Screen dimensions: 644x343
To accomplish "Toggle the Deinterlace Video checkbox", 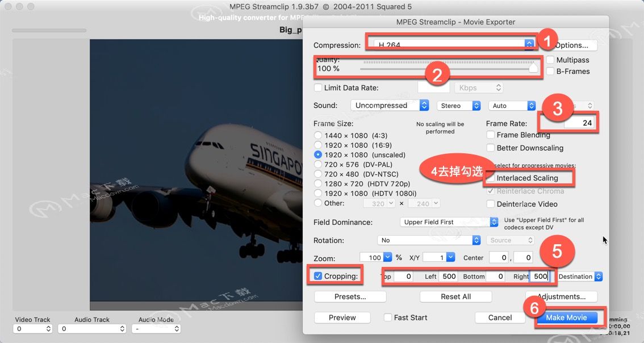I will [x=491, y=204].
